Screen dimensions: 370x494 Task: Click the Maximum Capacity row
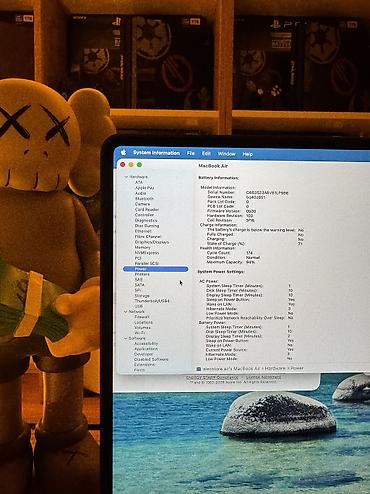click(231, 262)
